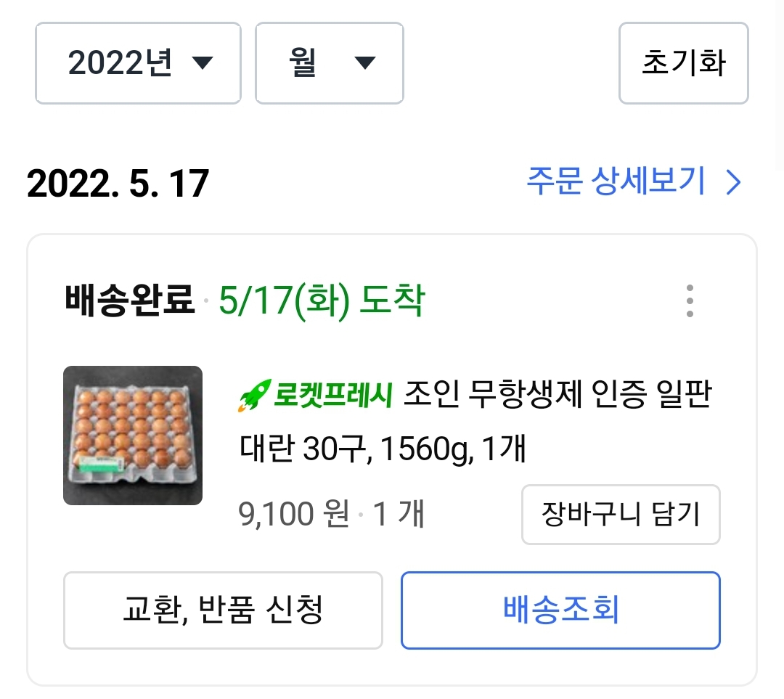This screenshot has width=784, height=699.
Task: Tap the egg tray product thumbnail
Action: pos(133,436)
